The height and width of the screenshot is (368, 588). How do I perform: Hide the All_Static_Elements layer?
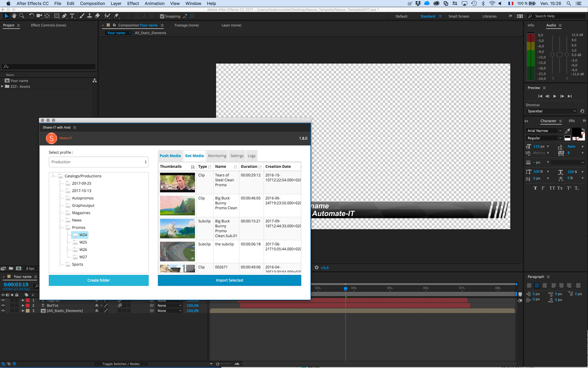(x=3, y=311)
